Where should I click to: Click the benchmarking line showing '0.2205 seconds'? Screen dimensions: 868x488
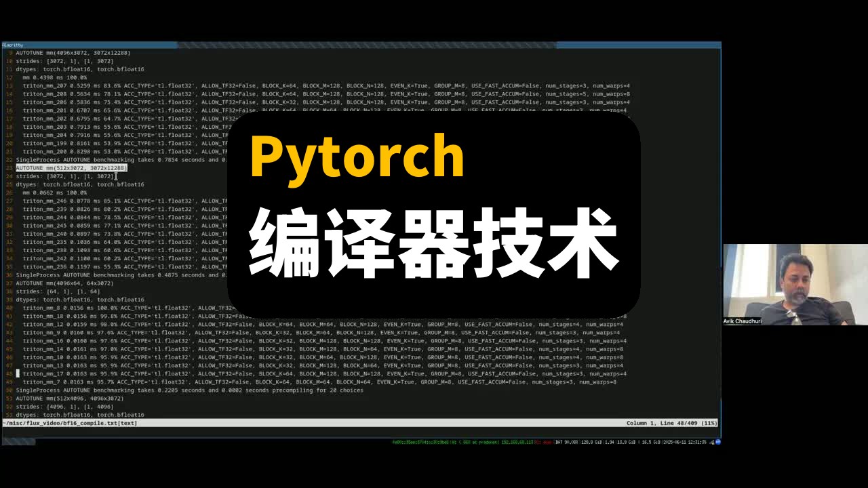coord(190,390)
